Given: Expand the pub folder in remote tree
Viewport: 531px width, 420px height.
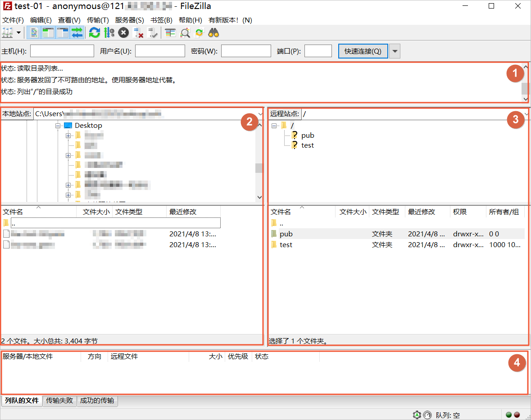Looking at the screenshot, I should [x=307, y=135].
